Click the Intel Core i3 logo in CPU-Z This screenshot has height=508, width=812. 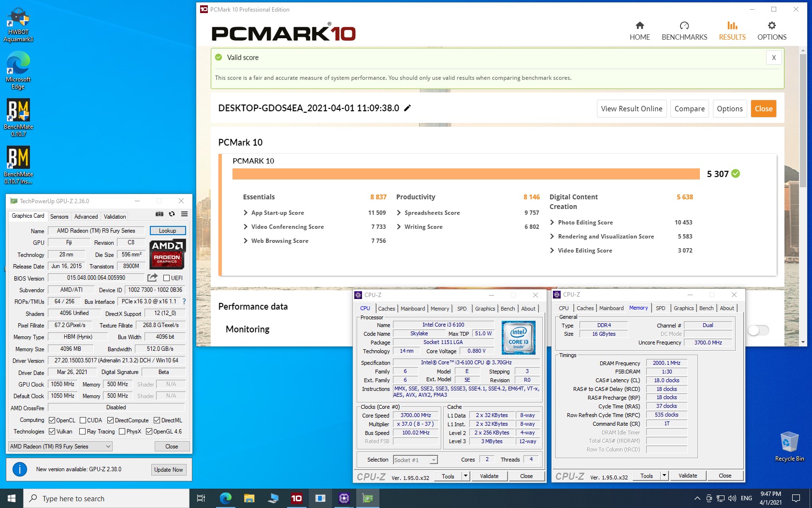tap(518, 338)
